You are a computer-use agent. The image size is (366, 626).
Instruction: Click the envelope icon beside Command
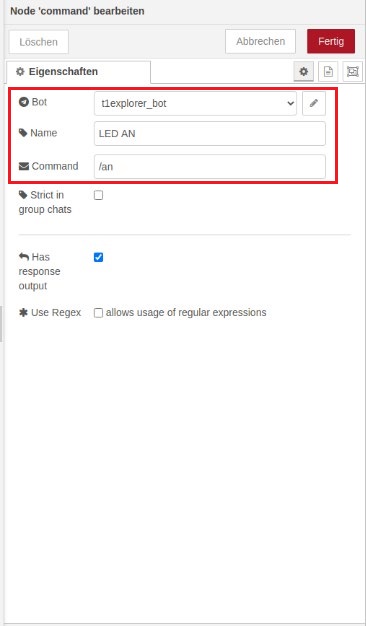24,166
